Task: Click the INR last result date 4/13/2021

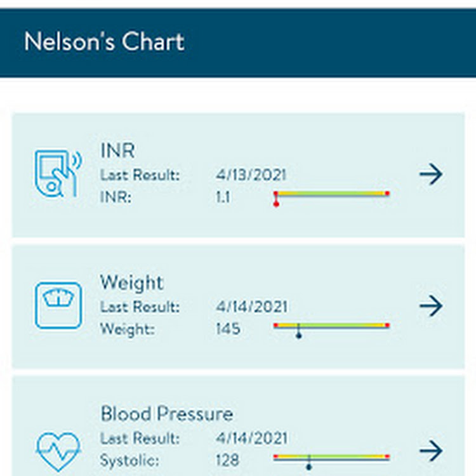Action: (x=251, y=175)
